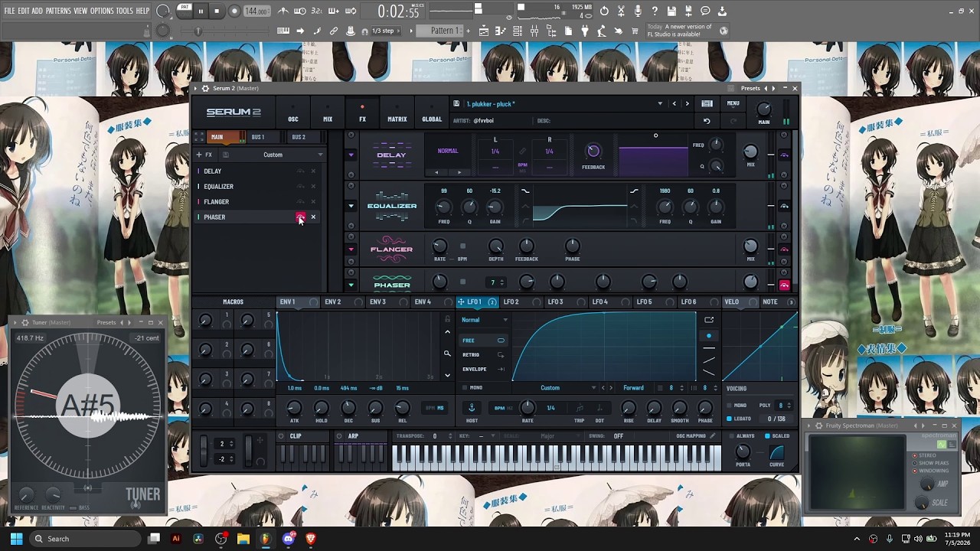
Task: Save the FX chain disk icon
Action: click(225, 155)
